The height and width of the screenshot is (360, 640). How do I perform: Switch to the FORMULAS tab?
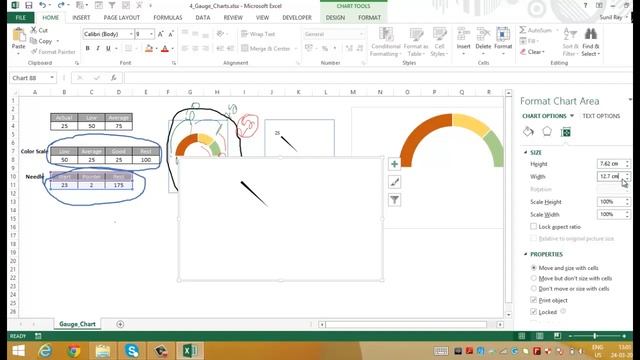(x=168, y=18)
